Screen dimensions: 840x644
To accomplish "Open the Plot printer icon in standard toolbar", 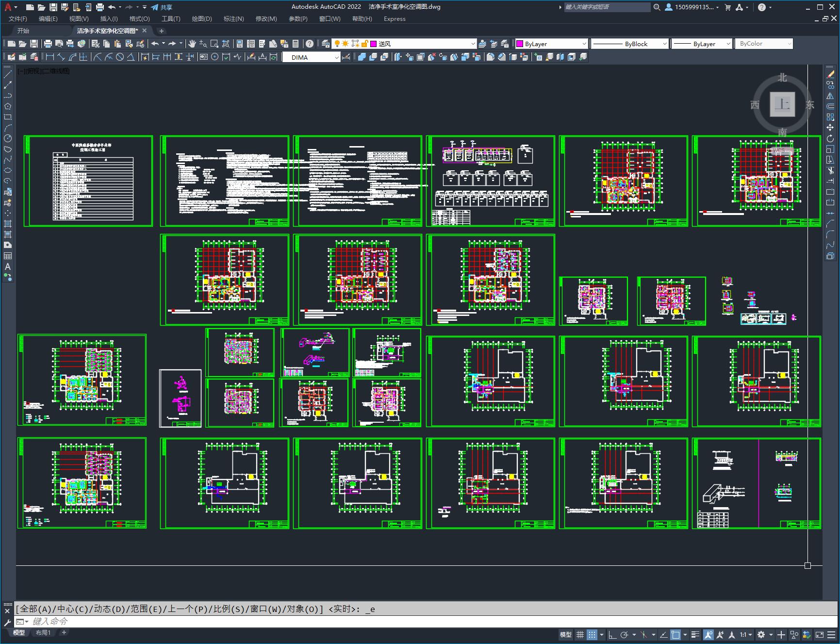I will click(48, 44).
